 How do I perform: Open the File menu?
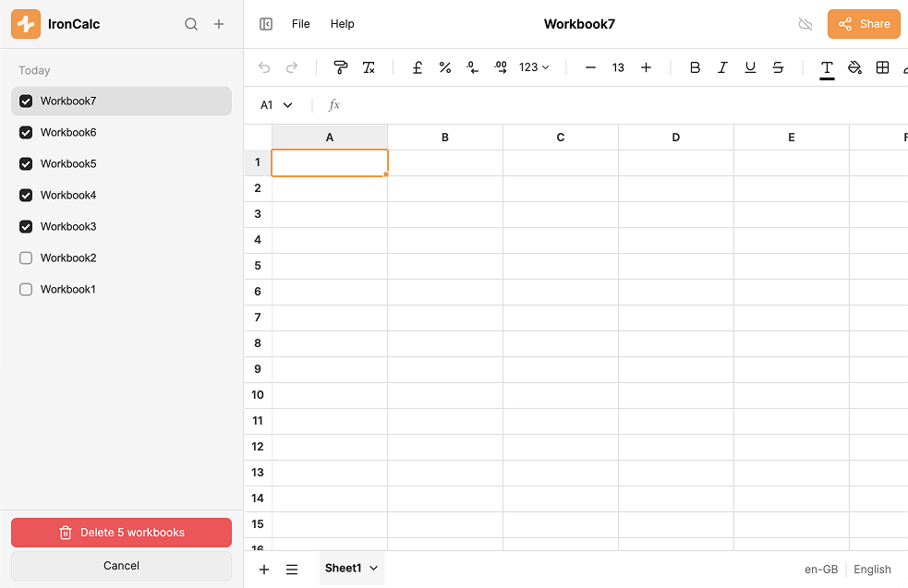(300, 24)
